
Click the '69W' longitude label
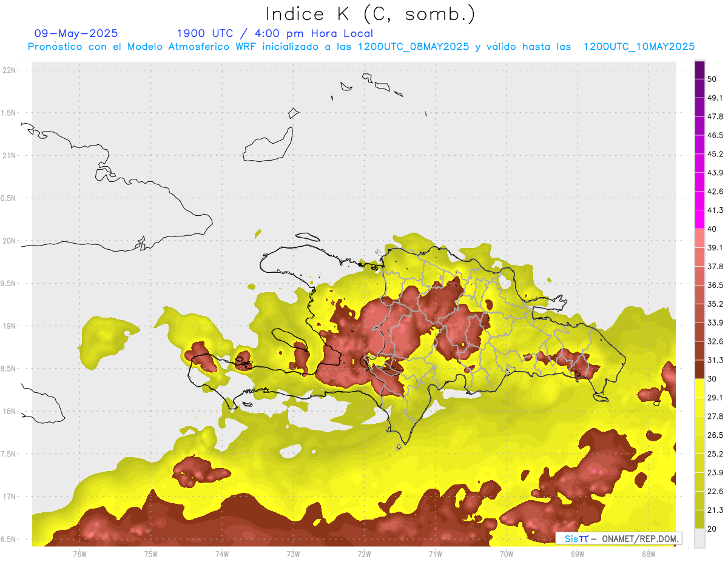point(578,554)
